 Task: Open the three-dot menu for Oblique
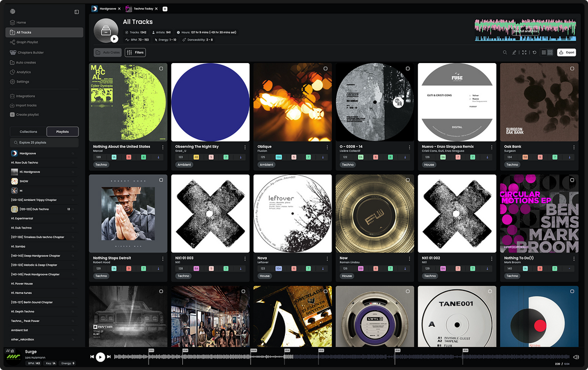[x=327, y=147]
